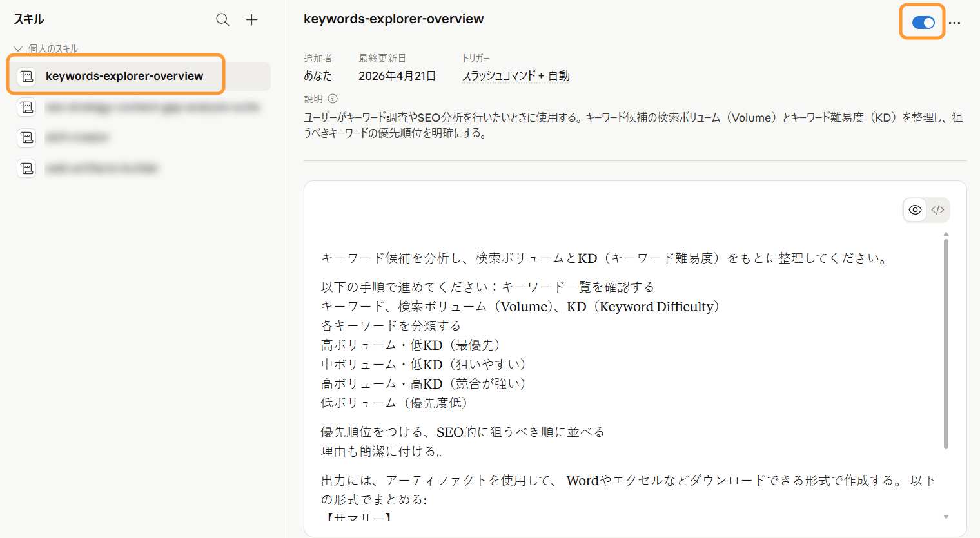980x538 pixels.
Task: Switch to eye preview view mode
Action: click(915, 210)
